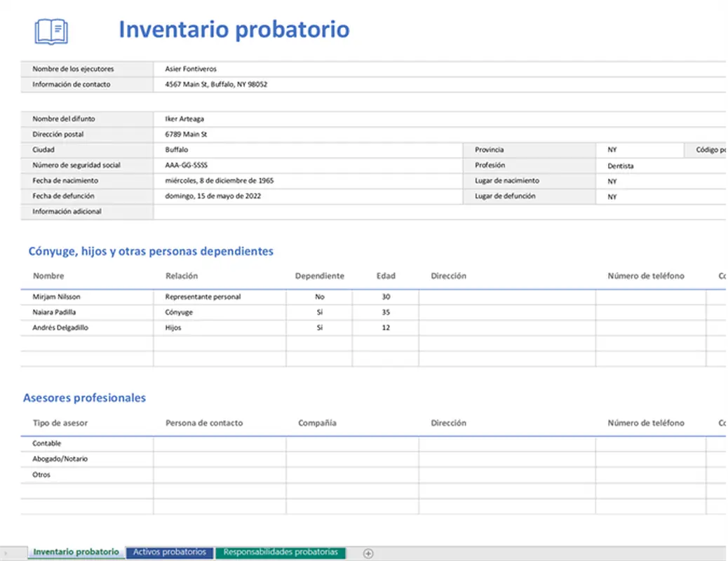Click the New Sheet plus icon

(368, 553)
